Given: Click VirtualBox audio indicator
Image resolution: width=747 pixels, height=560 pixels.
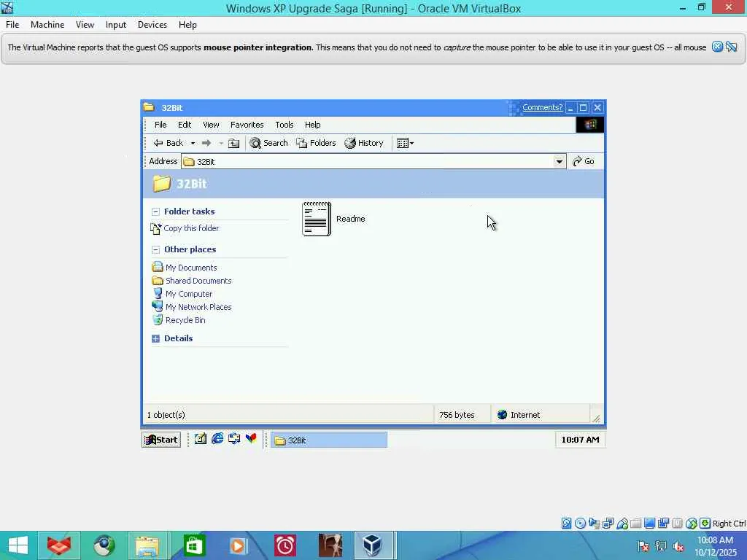Looking at the screenshot, I should tap(594, 524).
